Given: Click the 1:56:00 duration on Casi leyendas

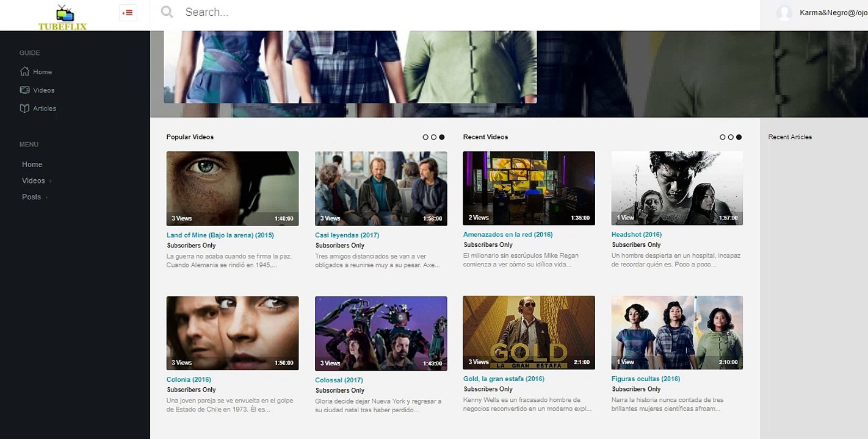Looking at the screenshot, I should (433, 218).
